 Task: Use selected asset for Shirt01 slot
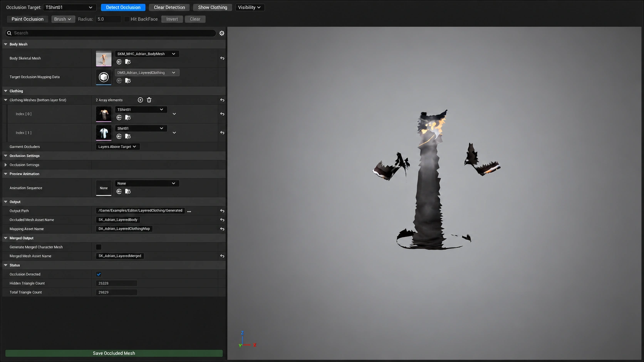[119, 137]
